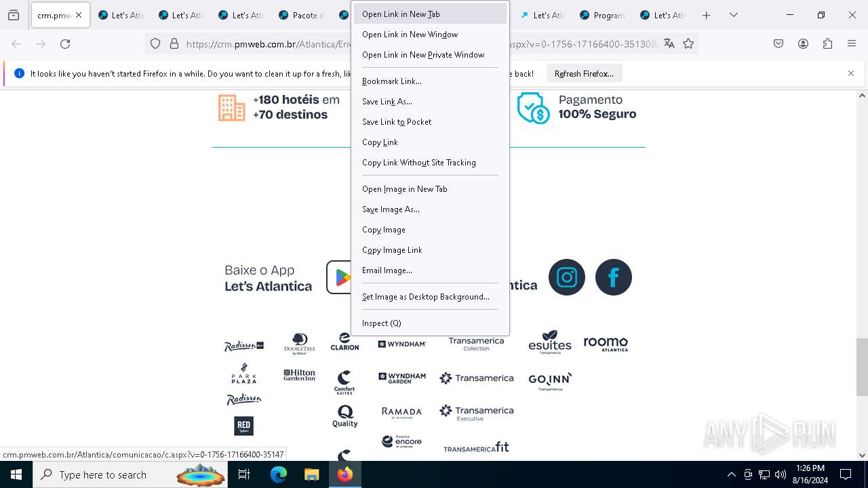Select Email Image option
The image size is (868, 488).
coord(430,270)
